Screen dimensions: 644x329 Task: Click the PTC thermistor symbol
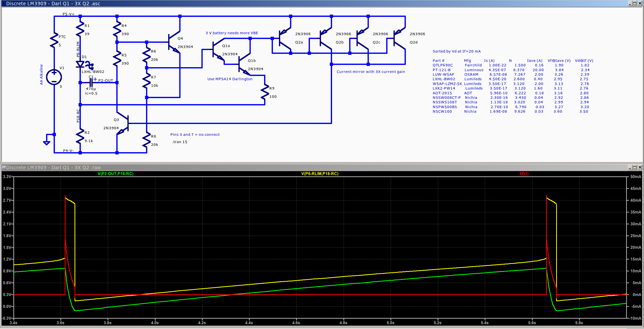coord(54,40)
